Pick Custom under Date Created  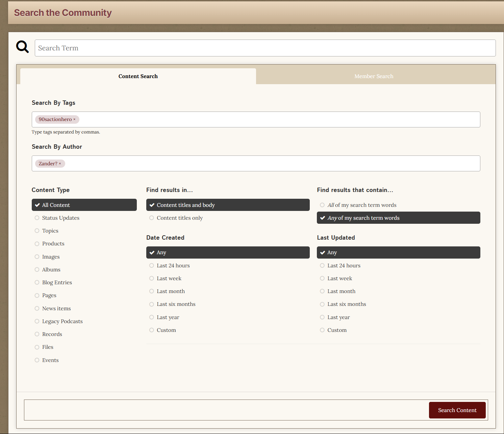click(x=166, y=330)
